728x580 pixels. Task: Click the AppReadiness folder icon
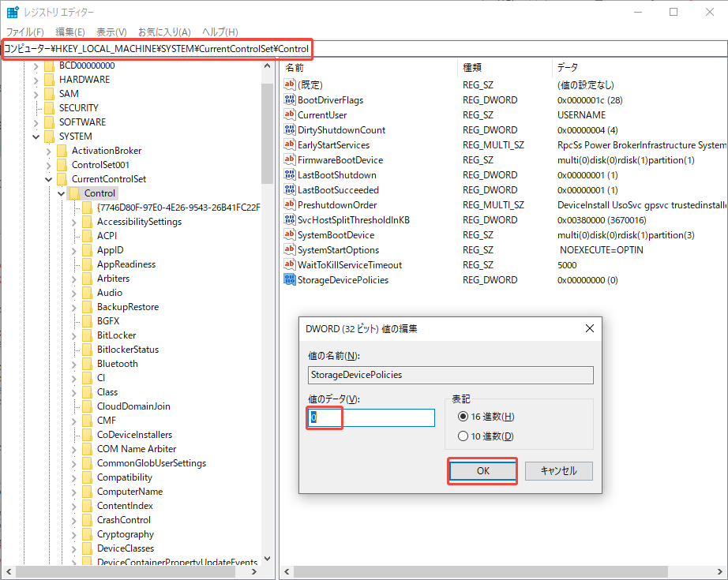(87, 264)
